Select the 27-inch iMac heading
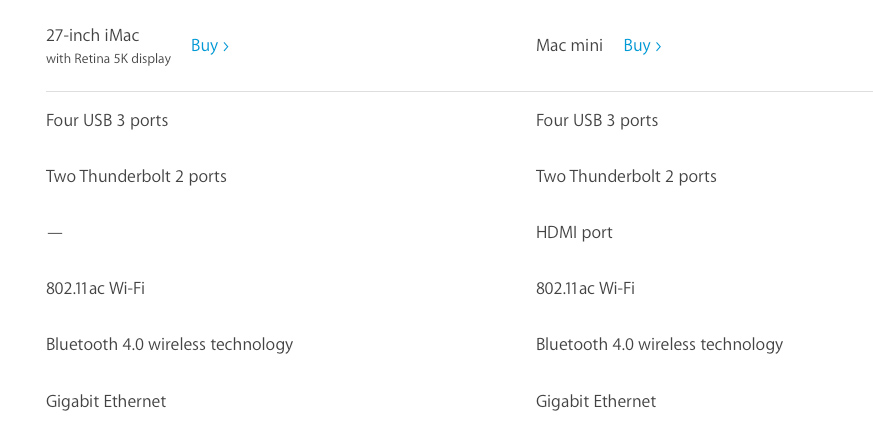Image resolution: width=873 pixels, height=440 pixels. (x=92, y=35)
